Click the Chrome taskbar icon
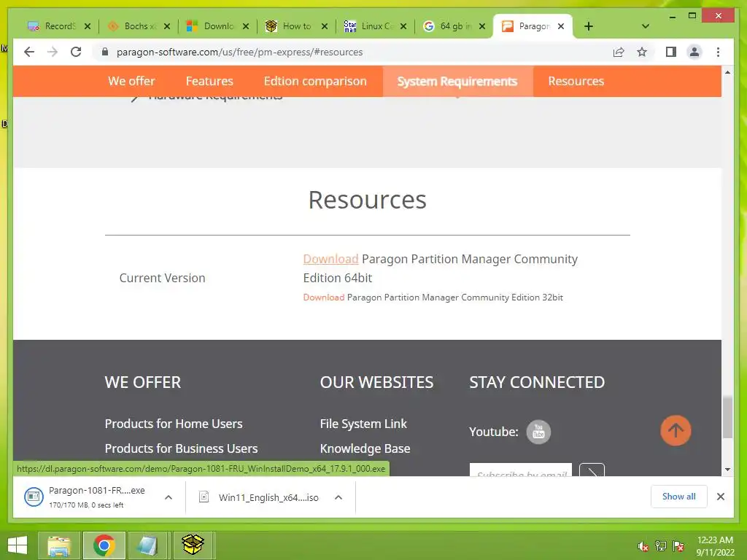The image size is (747, 560). (x=104, y=545)
